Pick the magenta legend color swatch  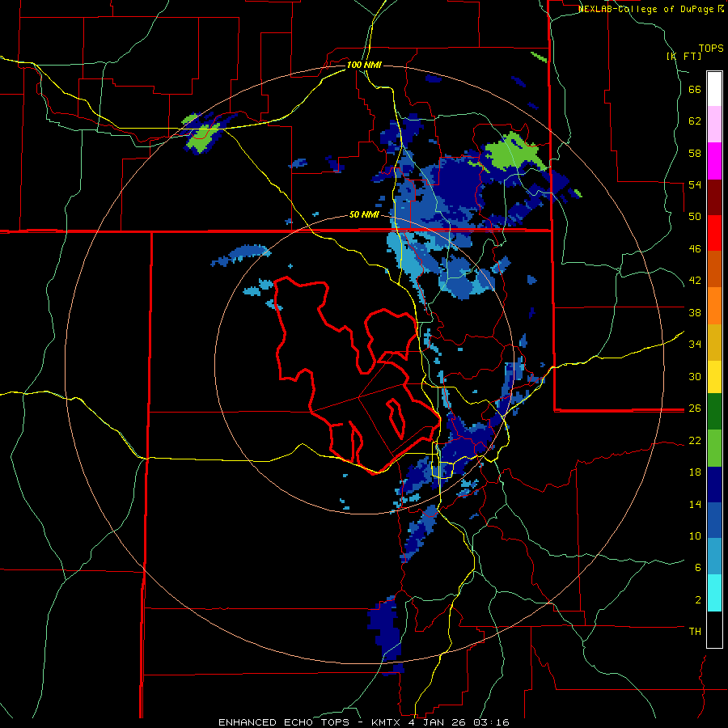(x=714, y=161)
